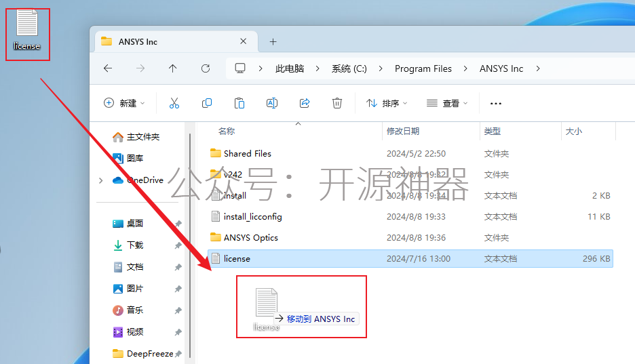This screenshot has width=635, height=364.
Task: Expand the OneDrive tree node
Action: (x=101, y=180)
